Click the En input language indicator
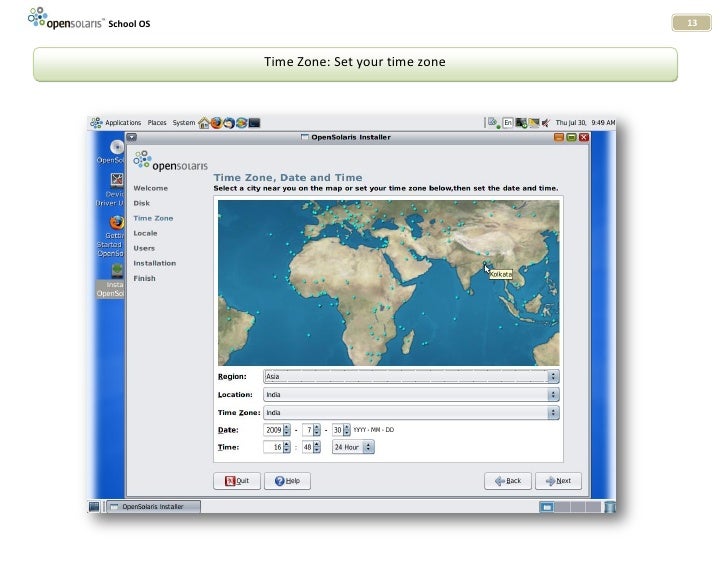728x563 pixels. pos(508,123)
